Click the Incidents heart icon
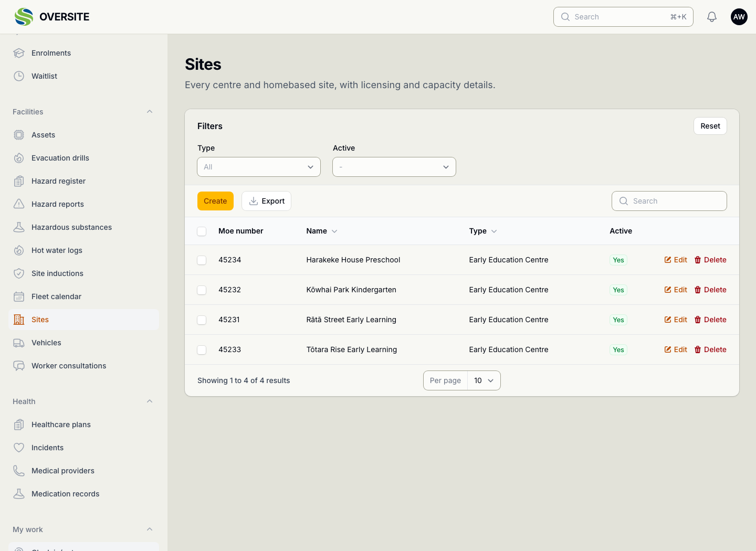This screenshot has height=551, width=756. (x=19, y=448)
